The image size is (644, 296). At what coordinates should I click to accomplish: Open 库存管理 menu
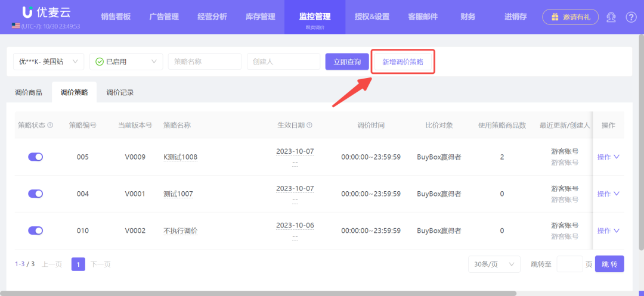tap(260, 17)
